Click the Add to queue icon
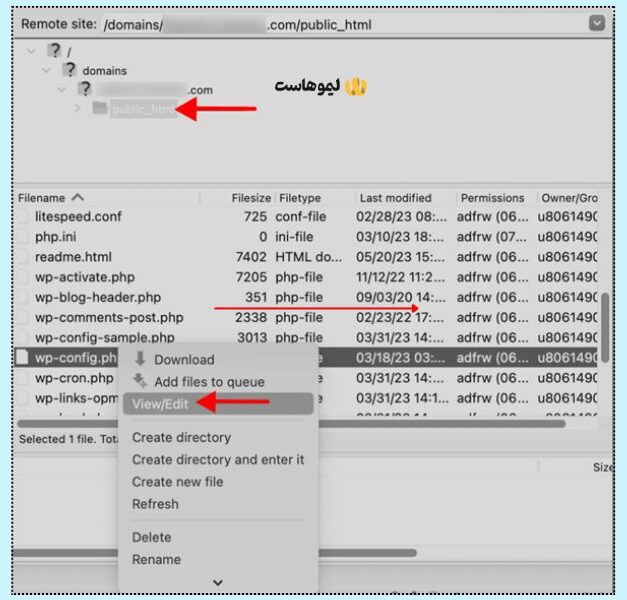Screen dimensions: 627x600 click(x=140, y=381)
